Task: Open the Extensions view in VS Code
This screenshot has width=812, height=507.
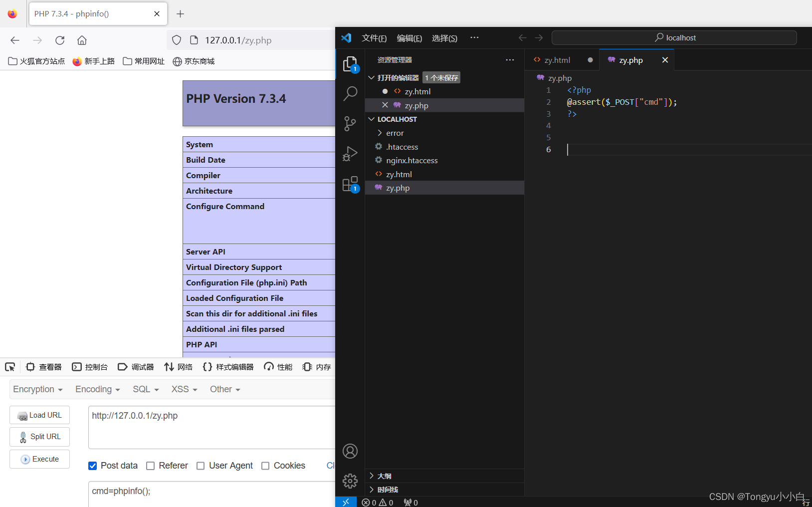Action: click(350, 184)
